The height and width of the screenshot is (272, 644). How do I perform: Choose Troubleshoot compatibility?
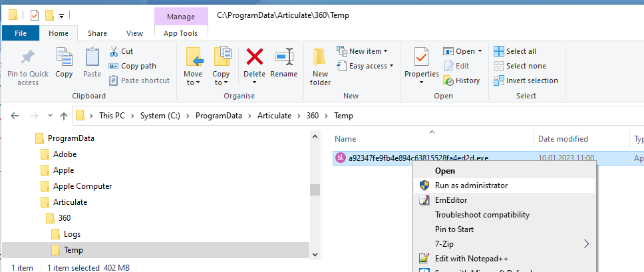click(x=504, y=215)
